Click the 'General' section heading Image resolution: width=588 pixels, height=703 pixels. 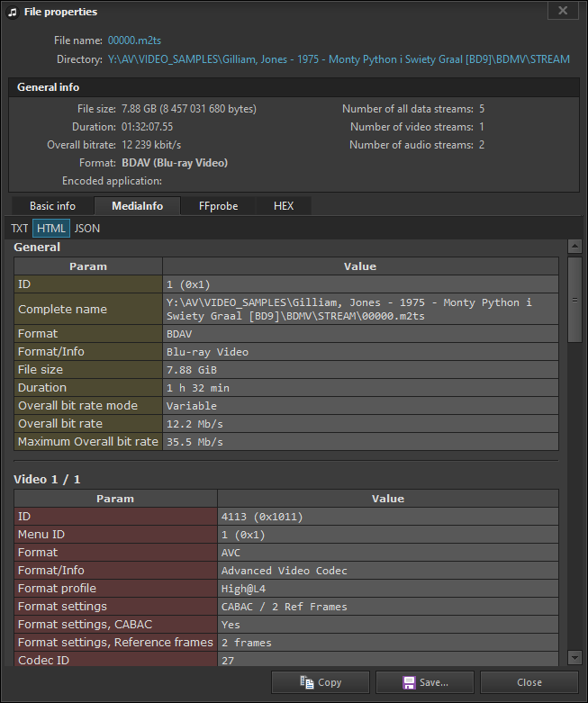(37, 247)
